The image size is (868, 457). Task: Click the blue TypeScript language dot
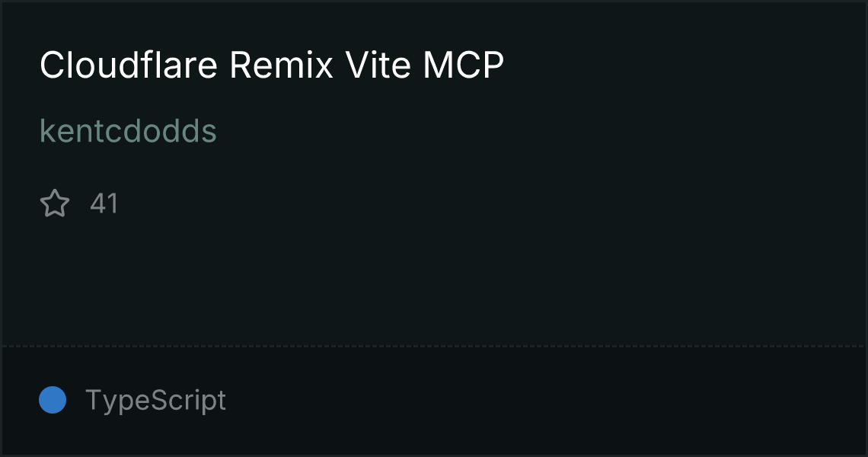coord(53,400)
